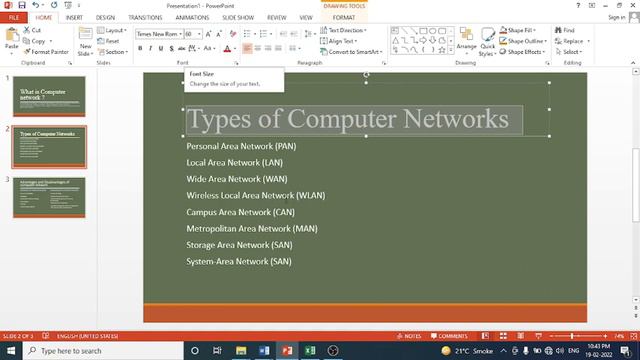This screenshot has height=360, width=640.
Task: Open COMMENTS from status bar
Action: pos(449,336)
